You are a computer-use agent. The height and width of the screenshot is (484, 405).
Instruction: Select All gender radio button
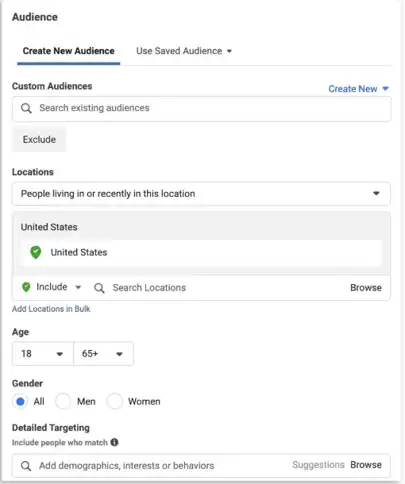(20, 401)
